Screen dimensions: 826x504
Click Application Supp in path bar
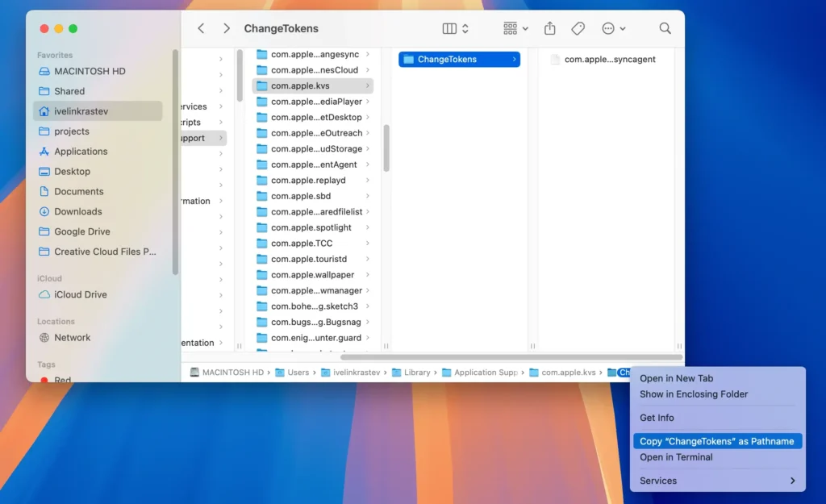(480, 373)
